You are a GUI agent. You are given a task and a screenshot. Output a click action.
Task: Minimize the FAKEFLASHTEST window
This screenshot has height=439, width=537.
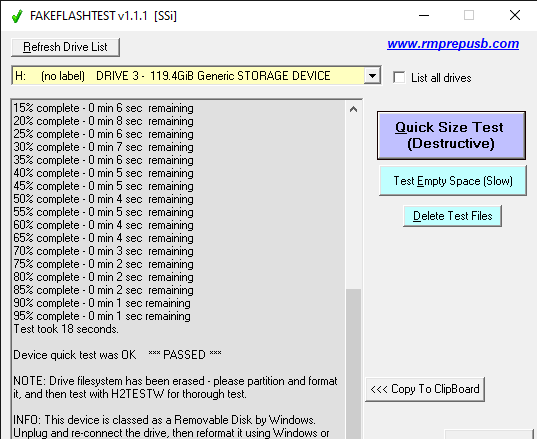424,15
